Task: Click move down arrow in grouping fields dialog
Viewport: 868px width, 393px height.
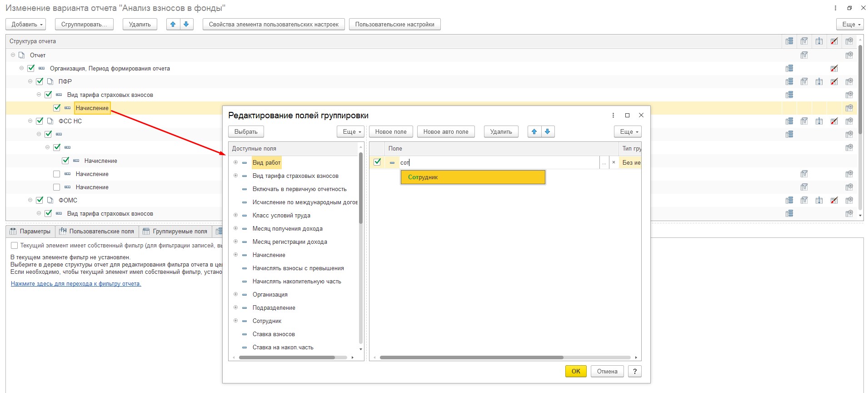Action: pos(547,132)
